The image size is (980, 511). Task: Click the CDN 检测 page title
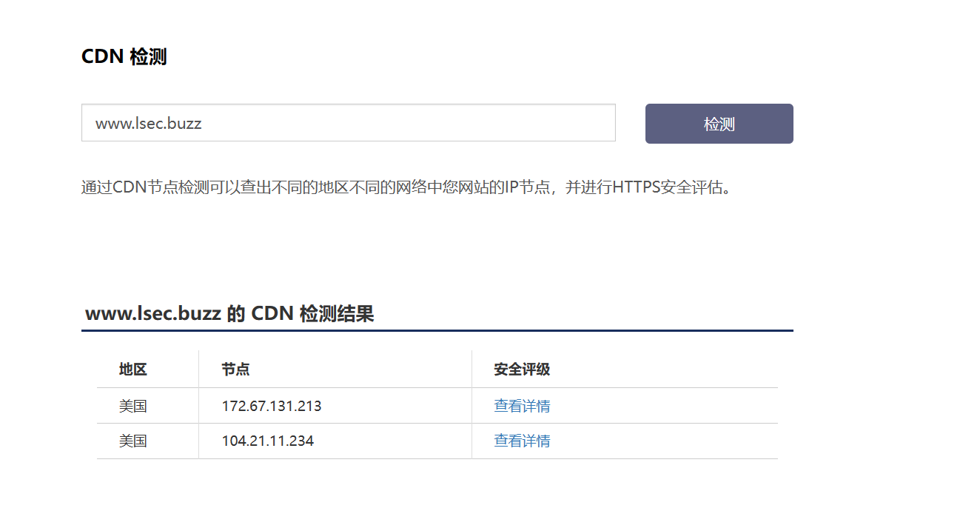click(124, 56)
